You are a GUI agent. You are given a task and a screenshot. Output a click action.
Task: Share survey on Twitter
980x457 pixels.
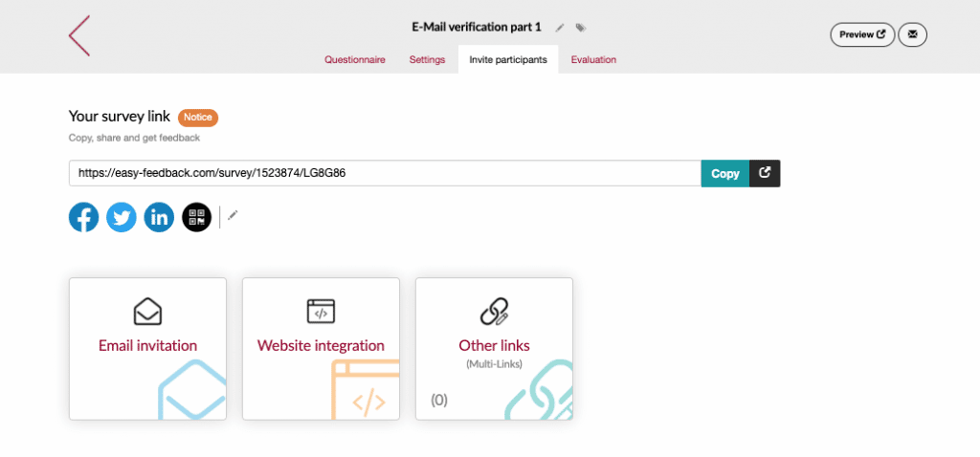tap(122, 217)
